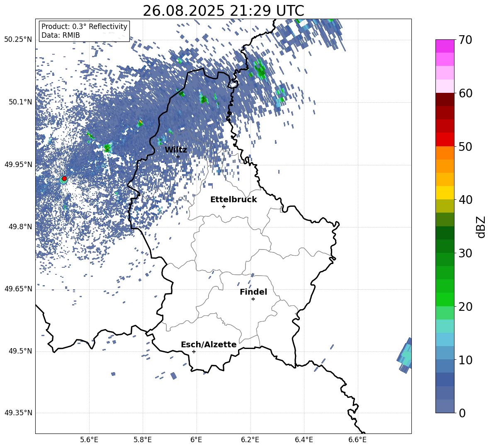Pick the dark maroon swatch below 60
This screenshot has height=448, width=491.
[x=445, y=99]
